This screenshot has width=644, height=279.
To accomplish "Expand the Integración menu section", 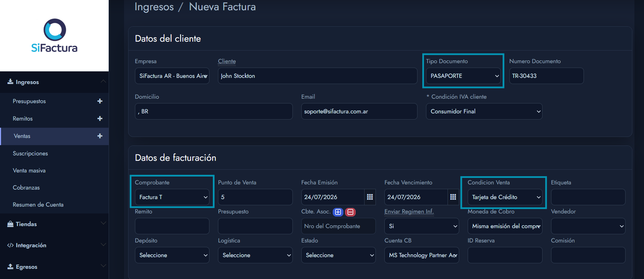I will tap(103, 245).
